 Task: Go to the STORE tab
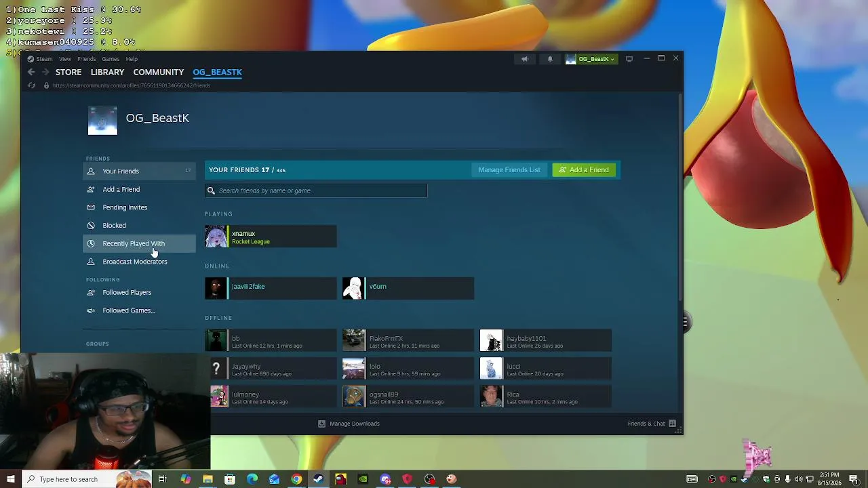[68, 72]
